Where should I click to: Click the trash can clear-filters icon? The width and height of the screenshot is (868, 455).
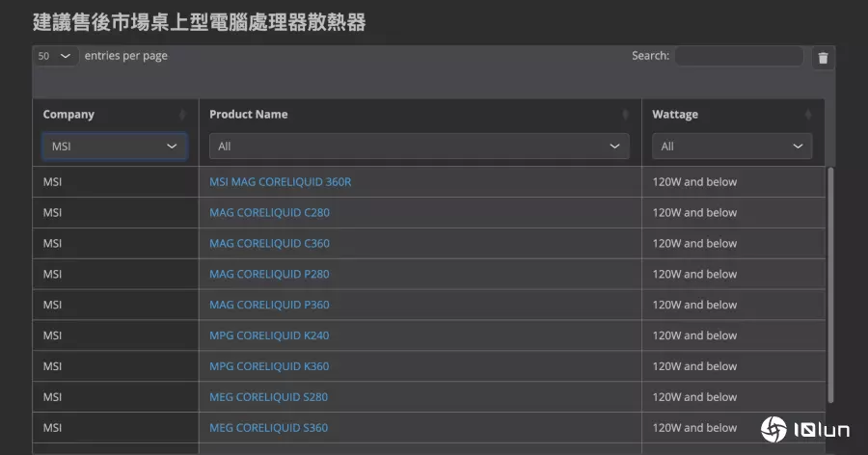tap(823, 58)
